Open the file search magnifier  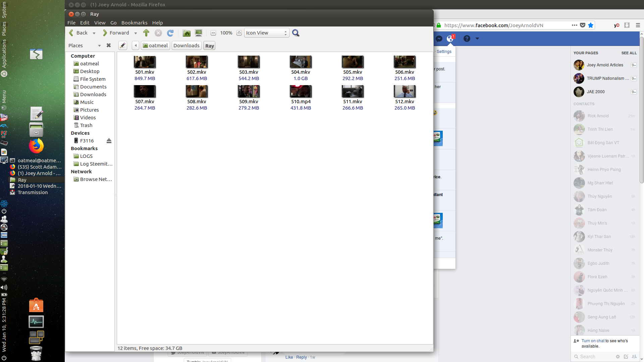point(296,33)
